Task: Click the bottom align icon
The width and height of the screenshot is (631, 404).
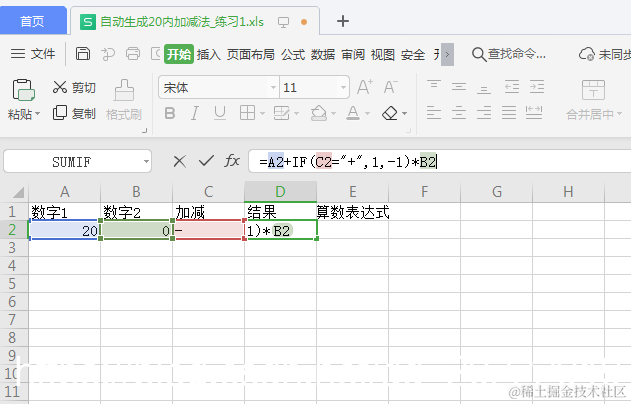Action: coord(484,87)
